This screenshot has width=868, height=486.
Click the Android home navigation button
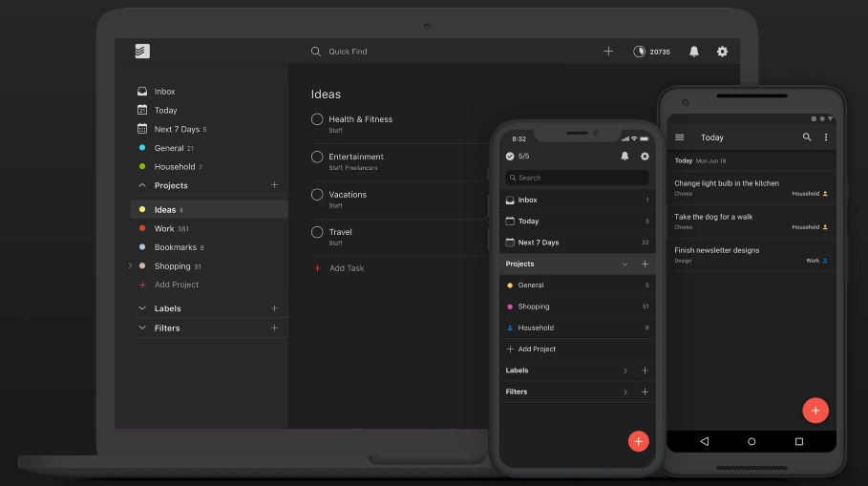[x=752, y=441]
